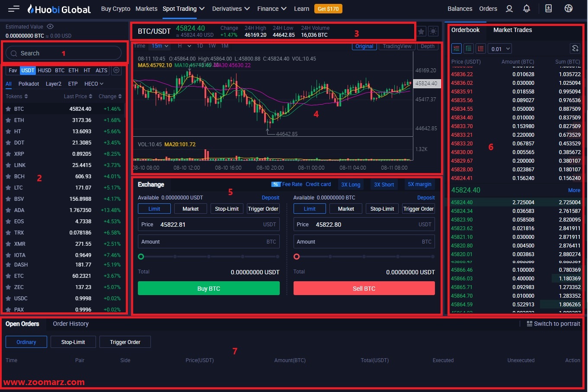The width and height of the screenshot is (588, 392).
Task: Open the user account profile icon
Action: [x=509, y=9]
